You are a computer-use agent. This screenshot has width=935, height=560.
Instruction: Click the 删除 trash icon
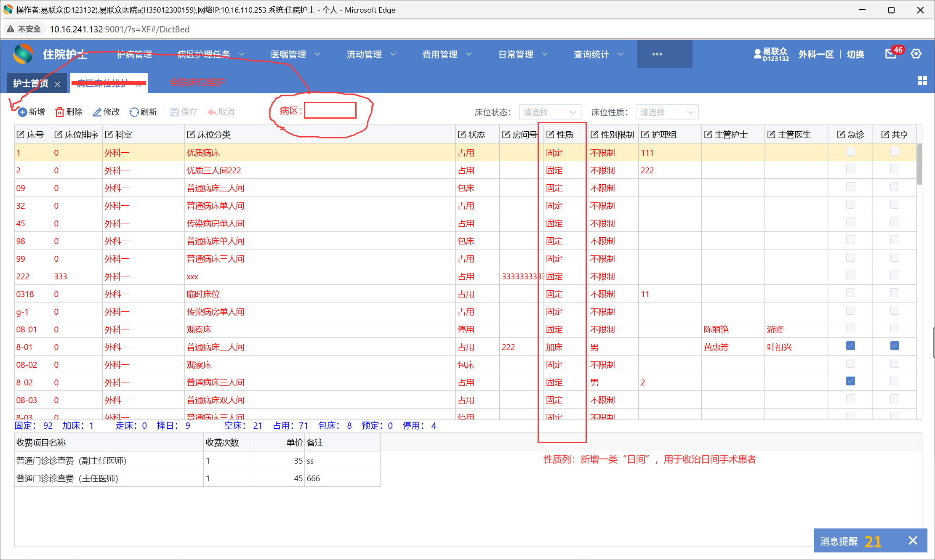(60, 112)
